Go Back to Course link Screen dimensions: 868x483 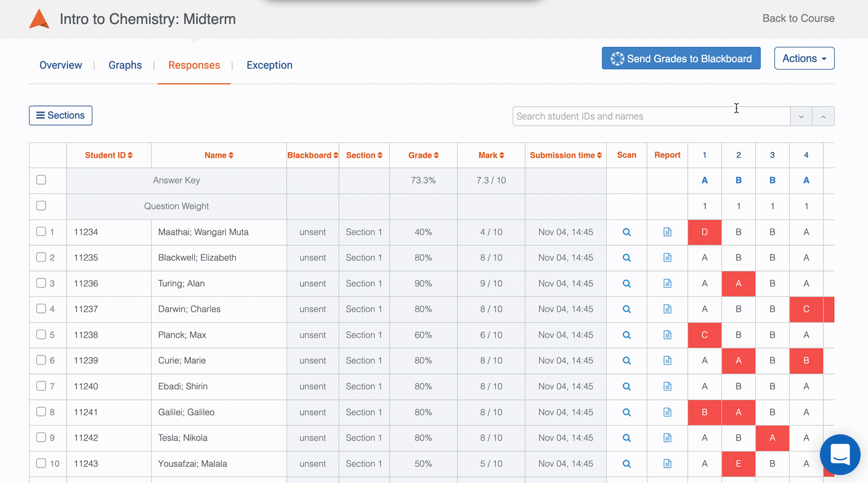[798, 18]
